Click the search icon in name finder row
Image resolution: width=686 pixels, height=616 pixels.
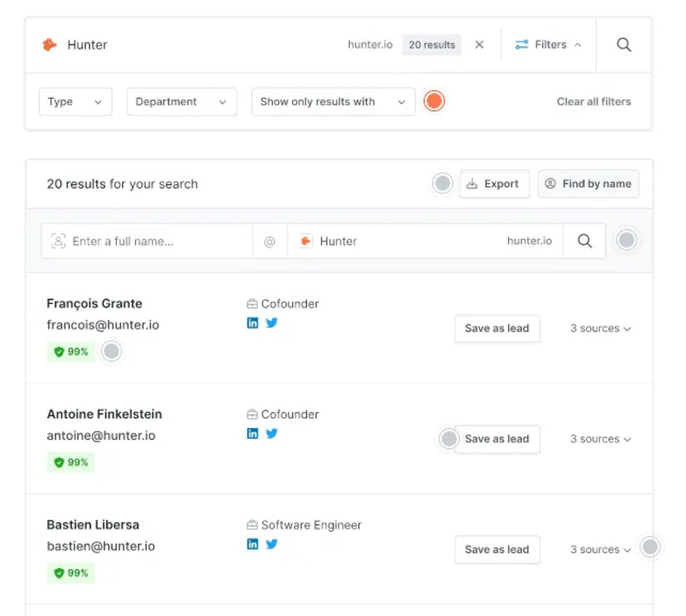click(x=584, y=241)
